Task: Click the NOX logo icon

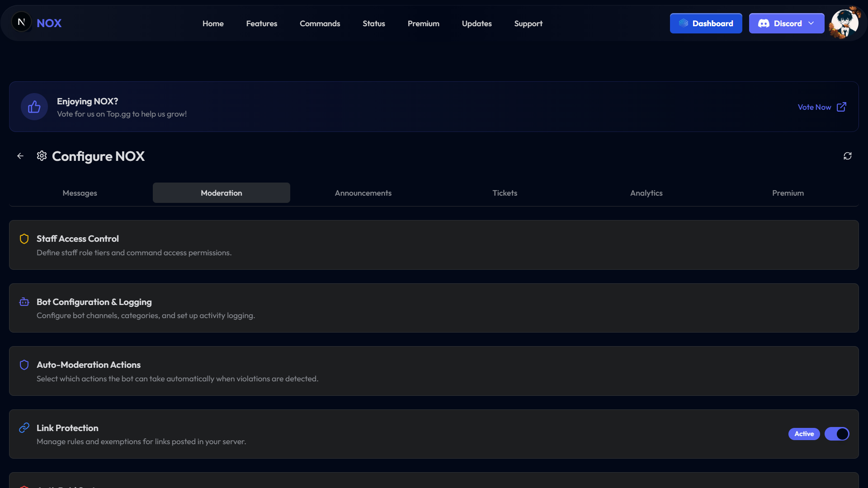Action: coord(21,22)
